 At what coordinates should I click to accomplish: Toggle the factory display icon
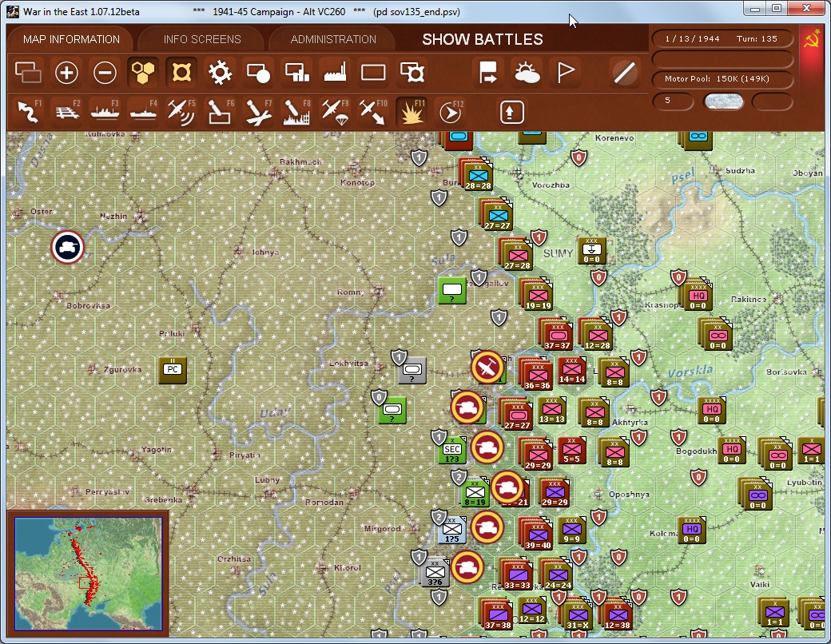click(x=335, y=73)
